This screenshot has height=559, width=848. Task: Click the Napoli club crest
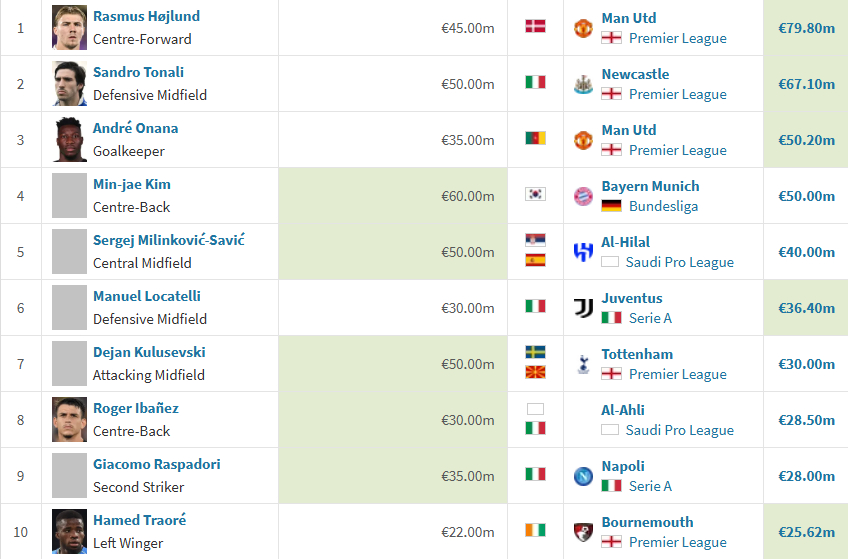pos(583,476)
